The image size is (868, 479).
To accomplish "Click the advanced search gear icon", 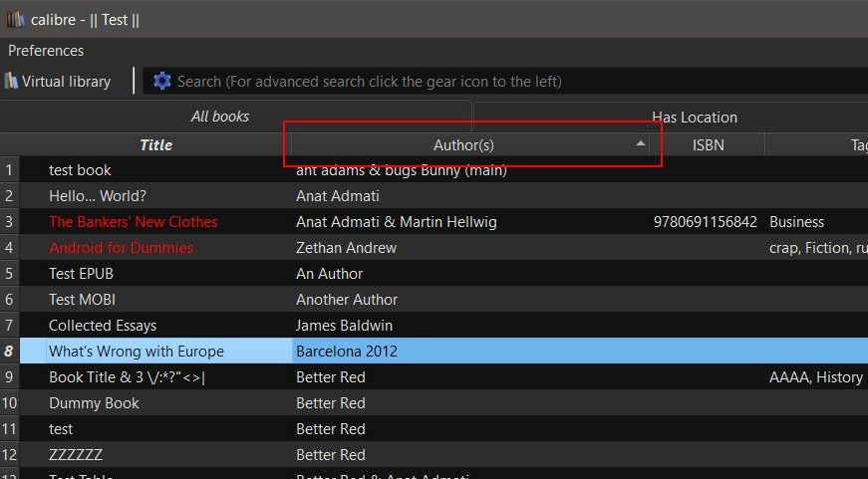I will (161, 81).
